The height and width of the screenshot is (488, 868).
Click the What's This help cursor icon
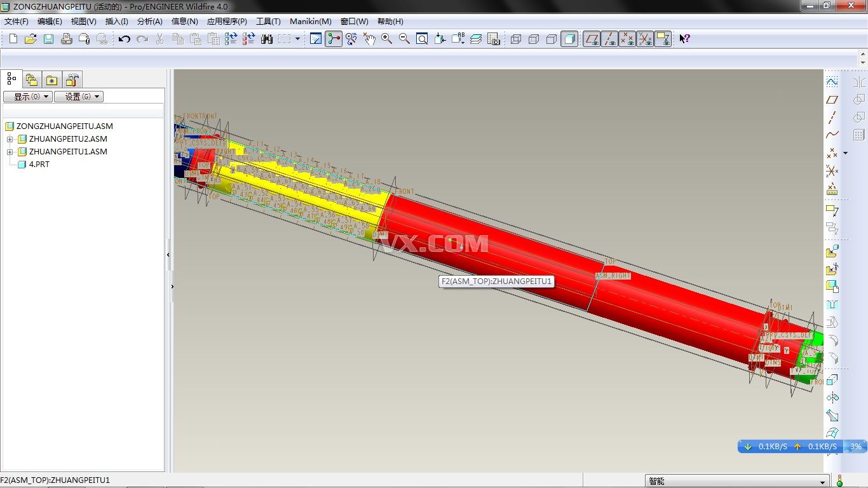click(684, 39)
